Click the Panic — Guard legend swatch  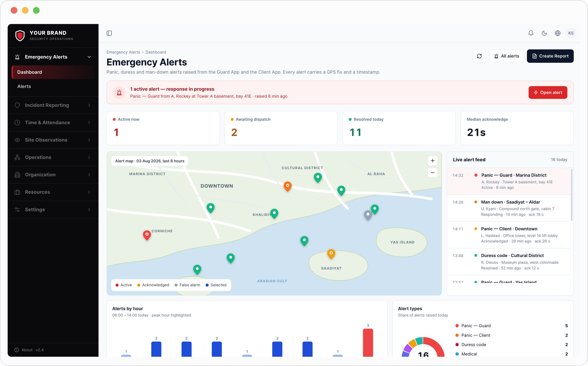pyautogui.click(x=457, y=326)
